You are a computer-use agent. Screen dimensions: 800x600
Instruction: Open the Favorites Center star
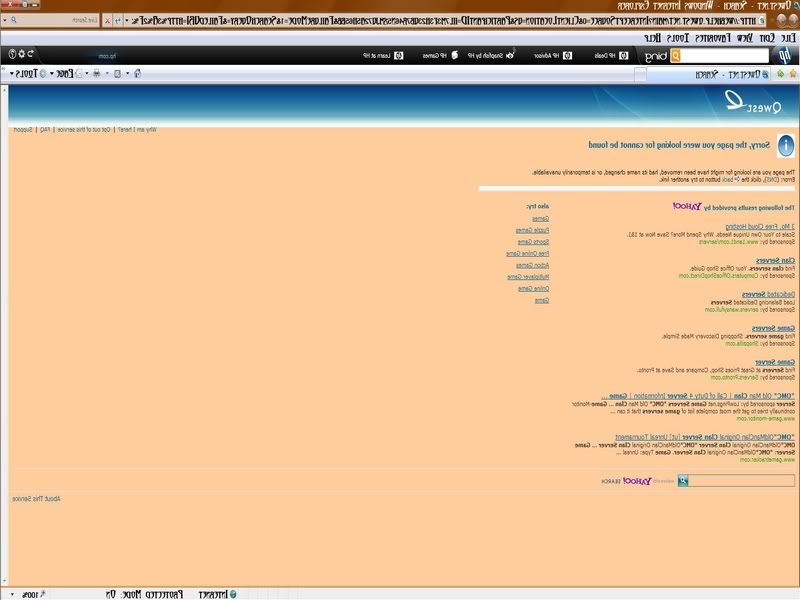(792, 73)
